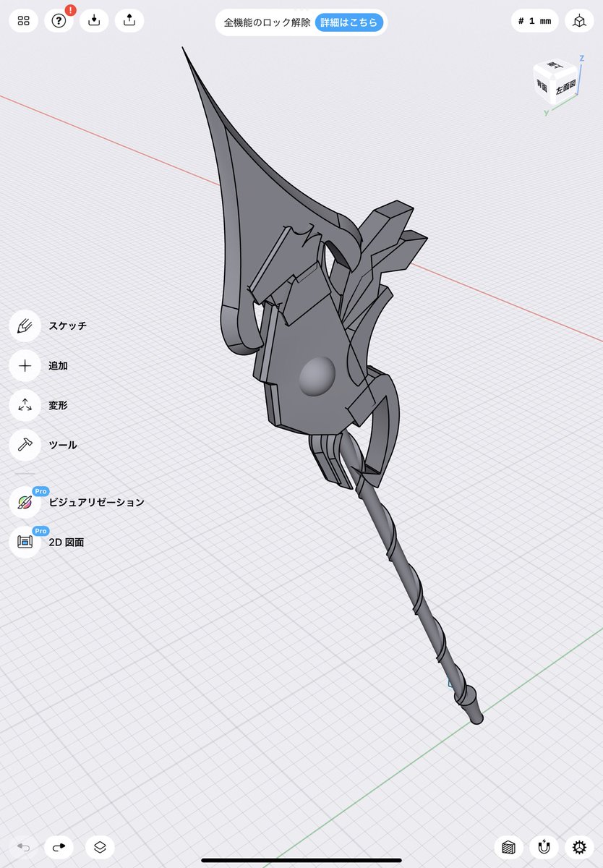Tap the redo arrow button

(x=59, y=847)
